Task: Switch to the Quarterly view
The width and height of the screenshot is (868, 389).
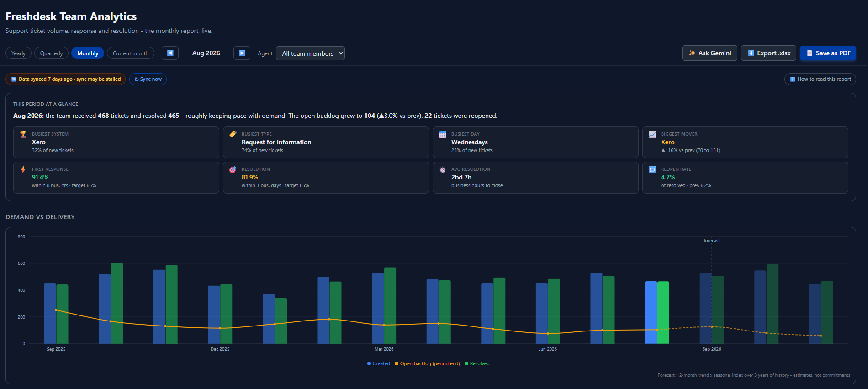Action: [51, 53]
